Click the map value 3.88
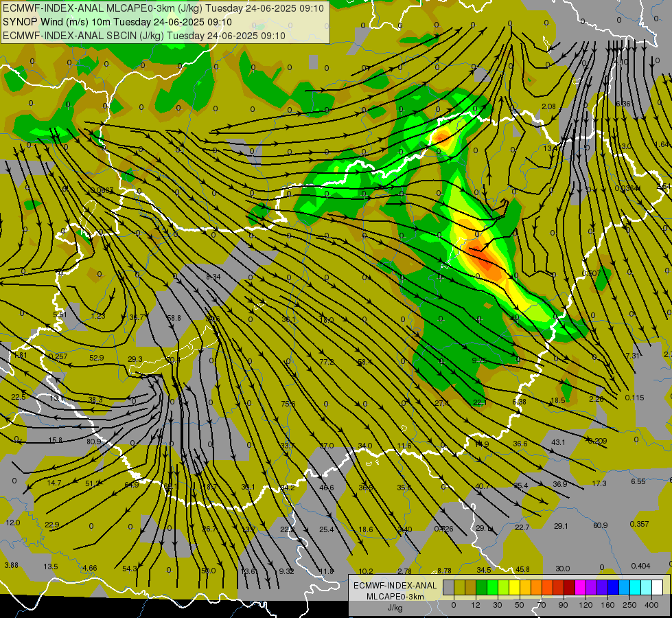This screenshot has height=618, width=672. (11, 565)
